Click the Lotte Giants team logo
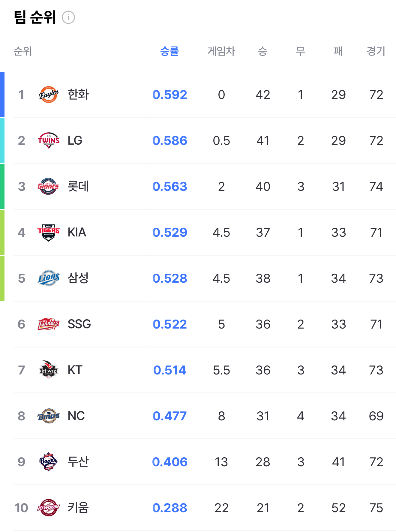Screen dimensions: 396x532 pyautogui.click(x=49, y=186)
